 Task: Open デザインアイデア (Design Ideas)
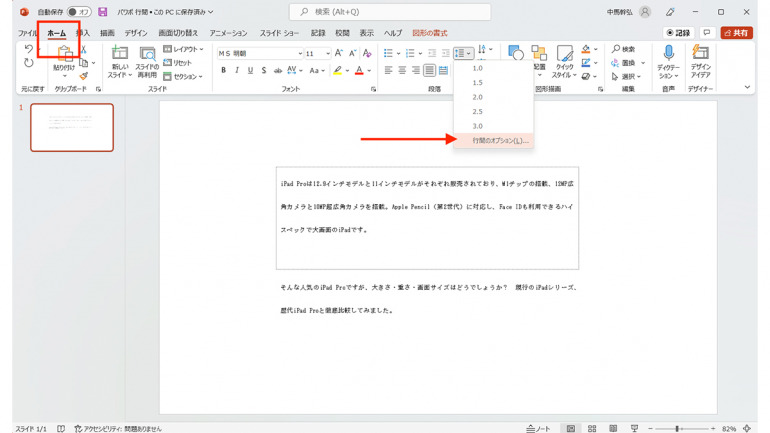point(700,62)
